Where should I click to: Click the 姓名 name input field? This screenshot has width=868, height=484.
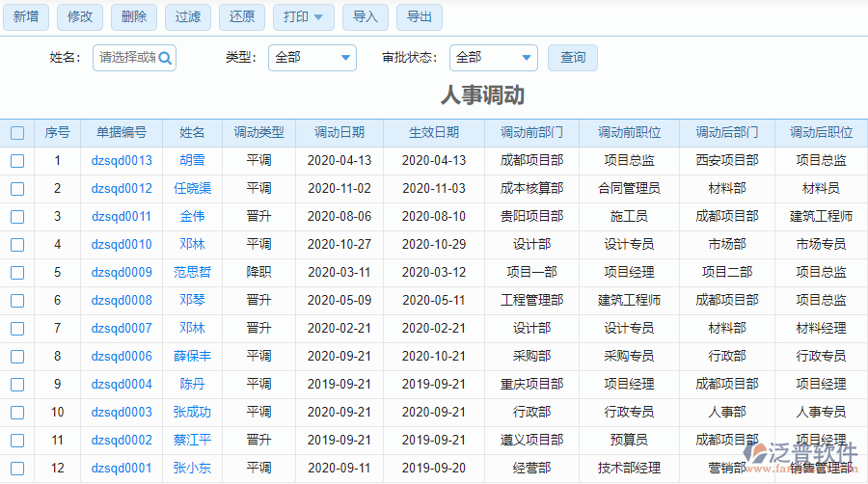(x=125, y=58)
